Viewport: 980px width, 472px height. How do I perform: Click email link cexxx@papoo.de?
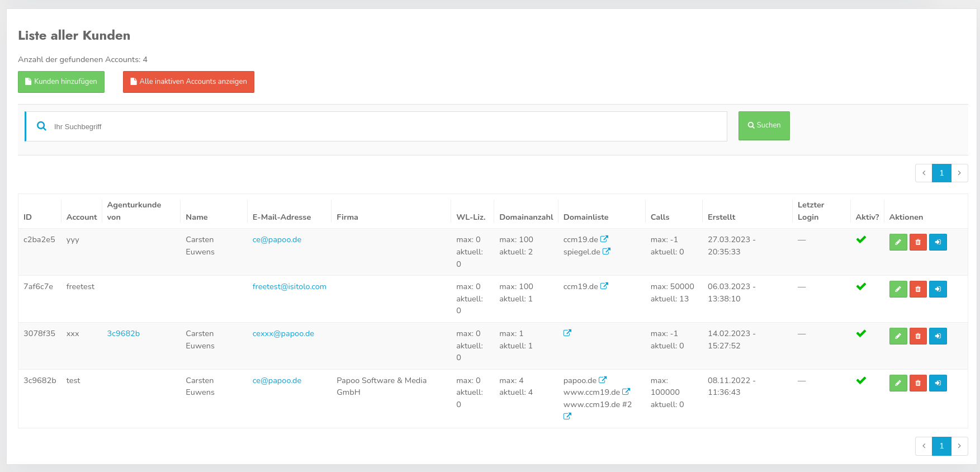pos(283,333)
